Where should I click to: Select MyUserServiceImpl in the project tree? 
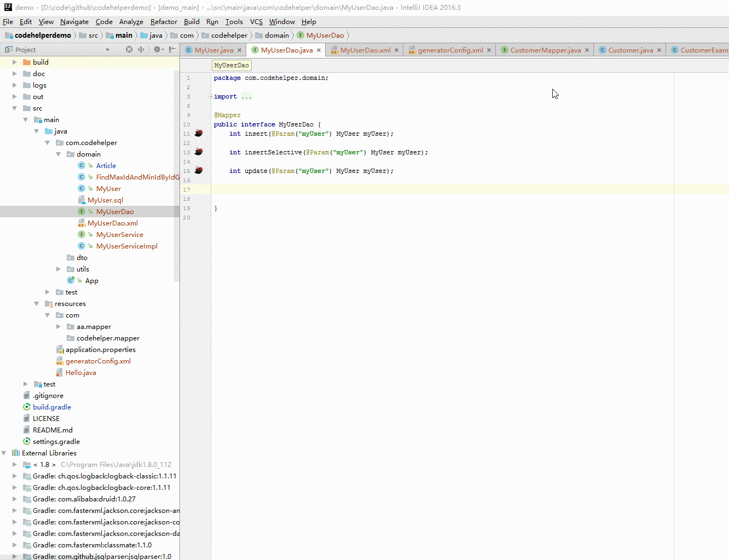pyautogui.click(x=126, y=246)
